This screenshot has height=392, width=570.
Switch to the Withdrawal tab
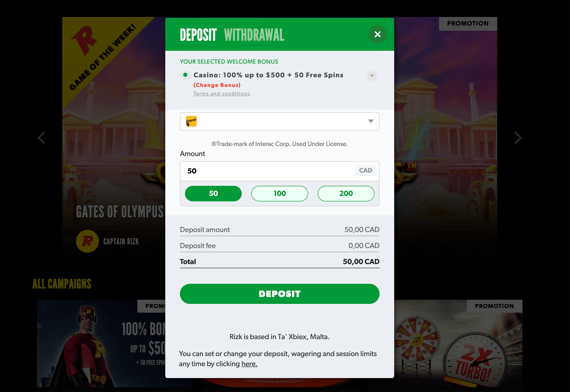tap(254, 35)
